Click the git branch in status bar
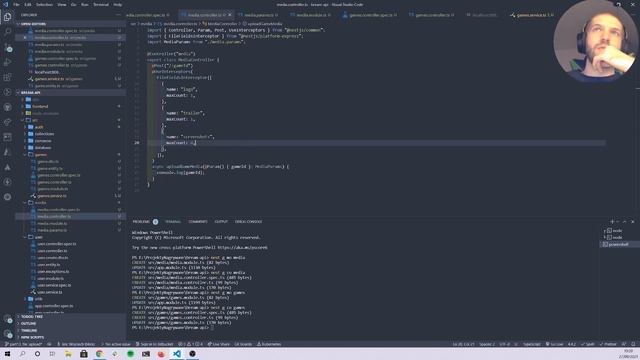640x360 pixels. pyautogui.click(x=23, y=344)
